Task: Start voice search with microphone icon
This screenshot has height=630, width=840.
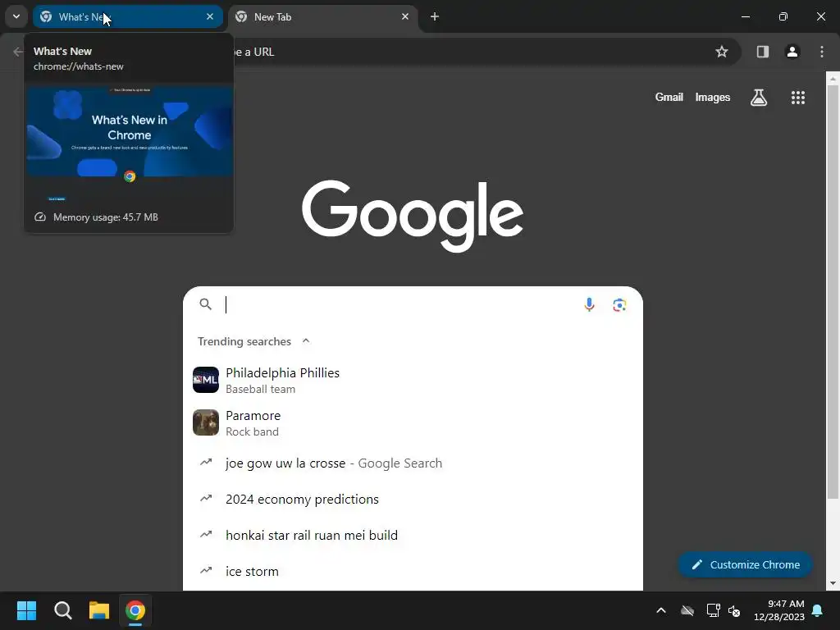Action: (589, 305)
